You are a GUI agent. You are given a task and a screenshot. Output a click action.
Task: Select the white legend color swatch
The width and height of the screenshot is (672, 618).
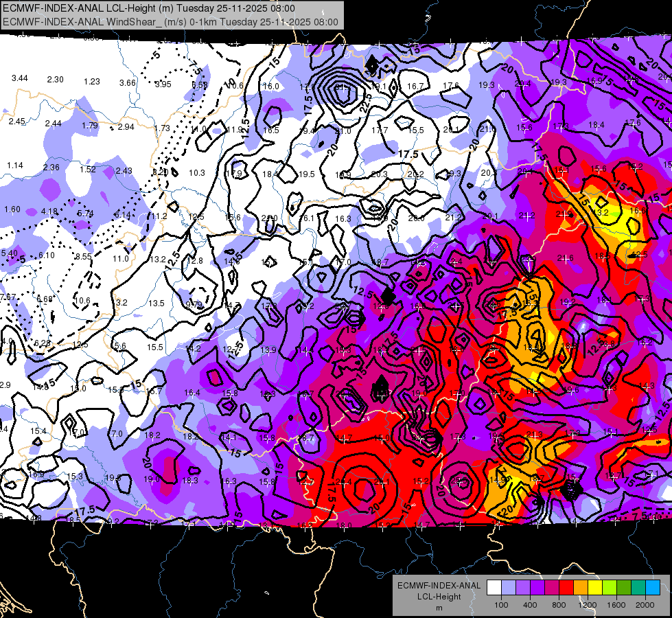click(494, 588)
